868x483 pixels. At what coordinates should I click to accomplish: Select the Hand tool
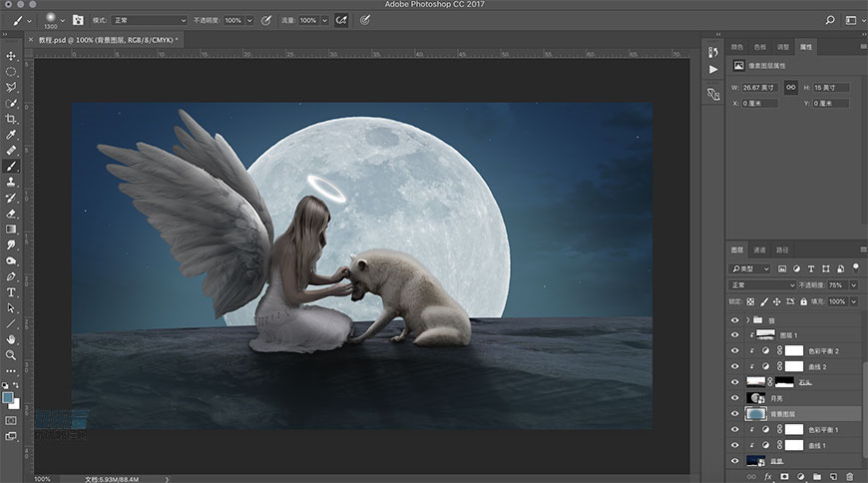[x=11, y=339]
